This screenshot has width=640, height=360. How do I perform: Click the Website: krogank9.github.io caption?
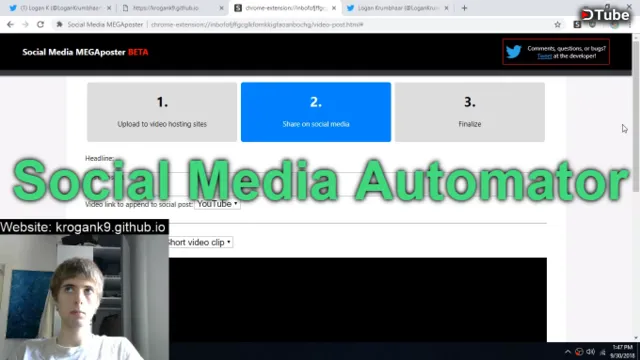pos(84,227)
